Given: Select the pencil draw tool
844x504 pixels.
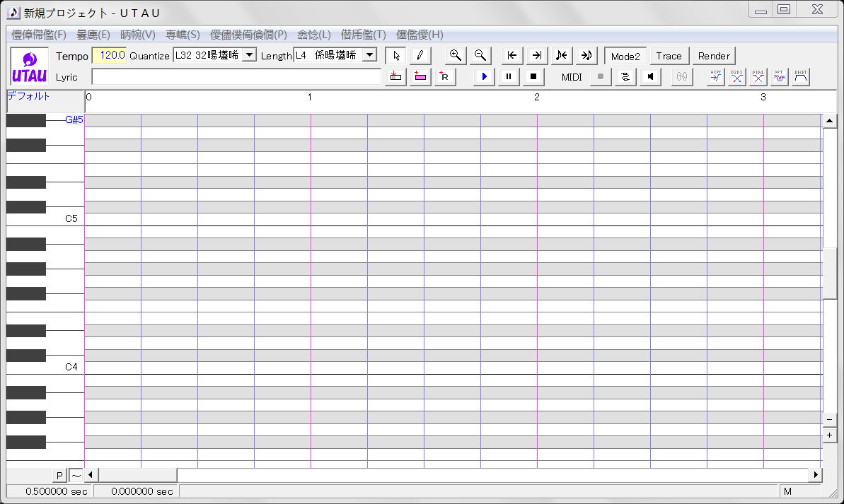Looking at the screenshot, I should click(x=420, y=55).
